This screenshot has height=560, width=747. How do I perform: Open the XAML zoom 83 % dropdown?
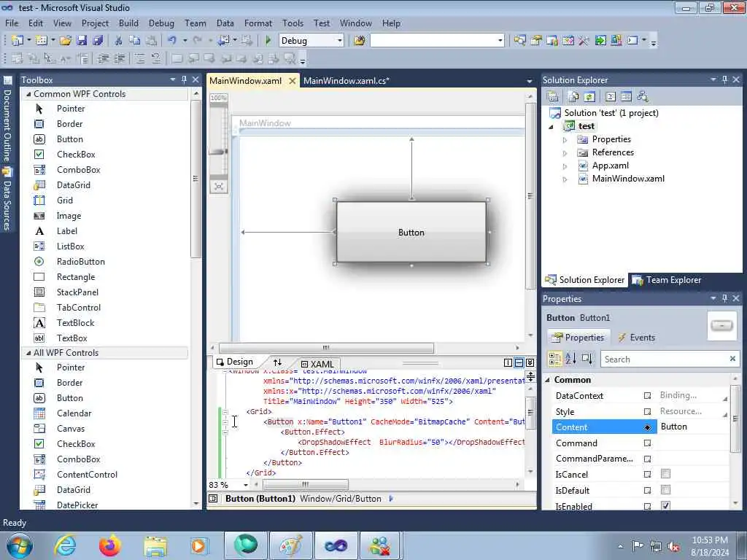point(246,485)
